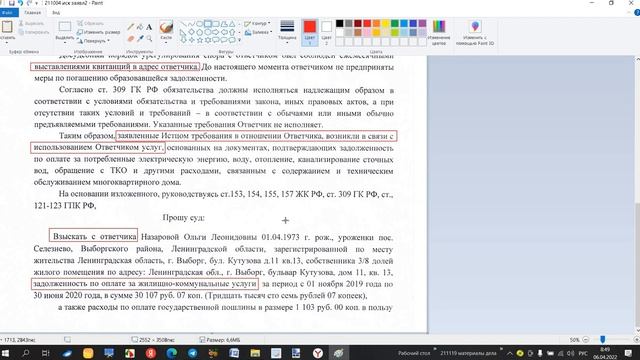This screenshot has width=640, height=360.
Task: Select the Fill with color bucket tool
Action: tap(140, 27)
